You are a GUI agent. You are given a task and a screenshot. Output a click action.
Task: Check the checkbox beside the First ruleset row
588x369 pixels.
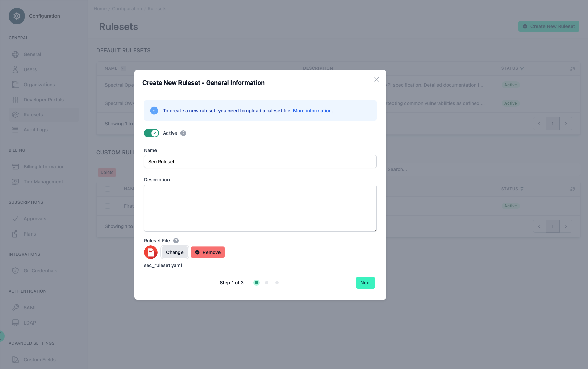(108, 206)
